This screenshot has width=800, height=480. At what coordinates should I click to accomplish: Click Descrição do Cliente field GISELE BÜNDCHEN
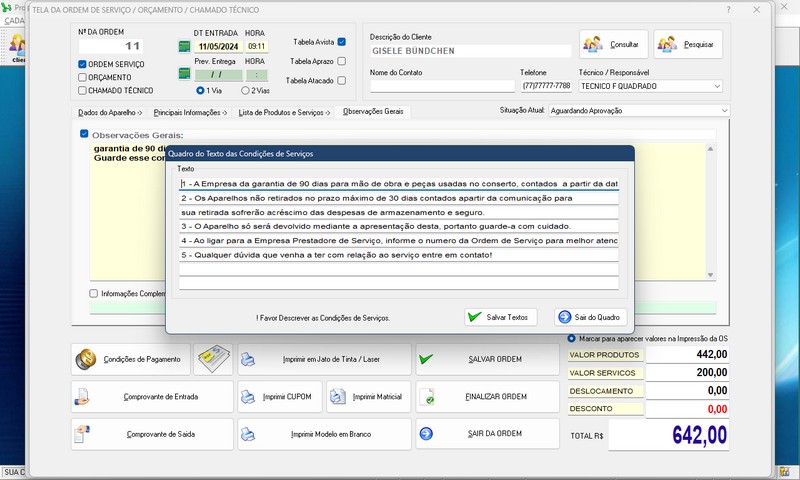(x=470, y=51)
